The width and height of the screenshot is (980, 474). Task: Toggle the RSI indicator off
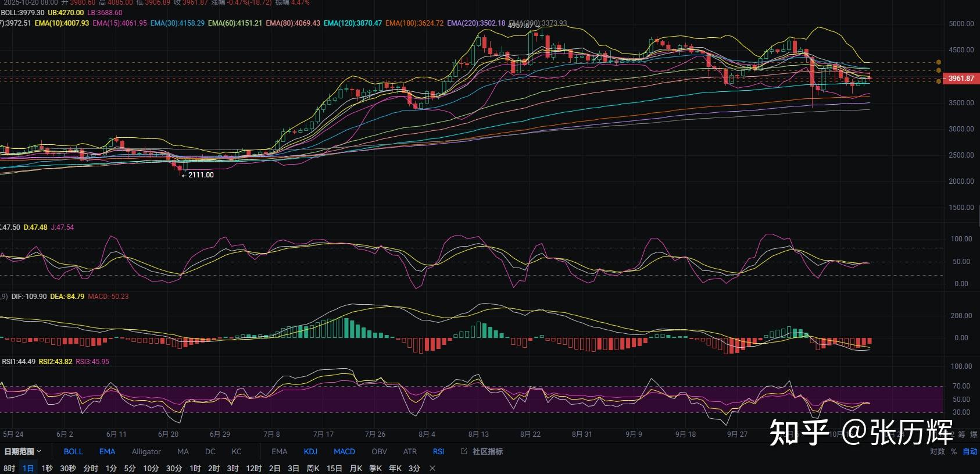click(x=438, y=451)
